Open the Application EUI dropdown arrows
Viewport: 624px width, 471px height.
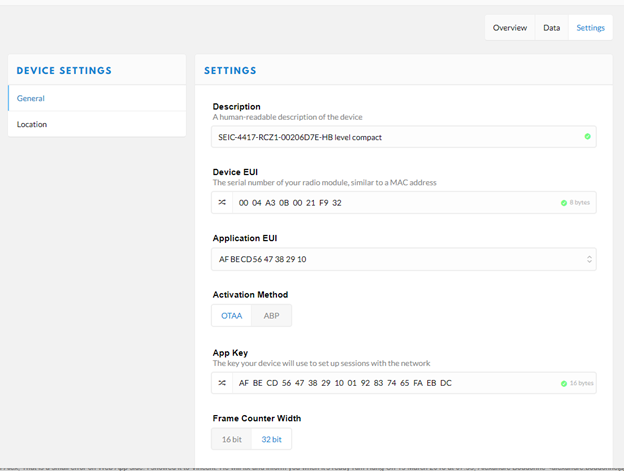pyautogui.click(x=588, y=259)
